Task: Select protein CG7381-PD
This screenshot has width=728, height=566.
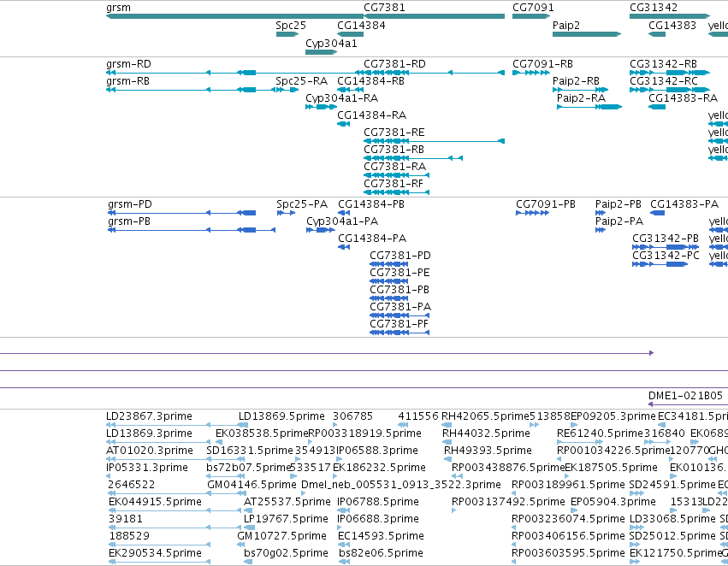Action: [x=400, y=256]
